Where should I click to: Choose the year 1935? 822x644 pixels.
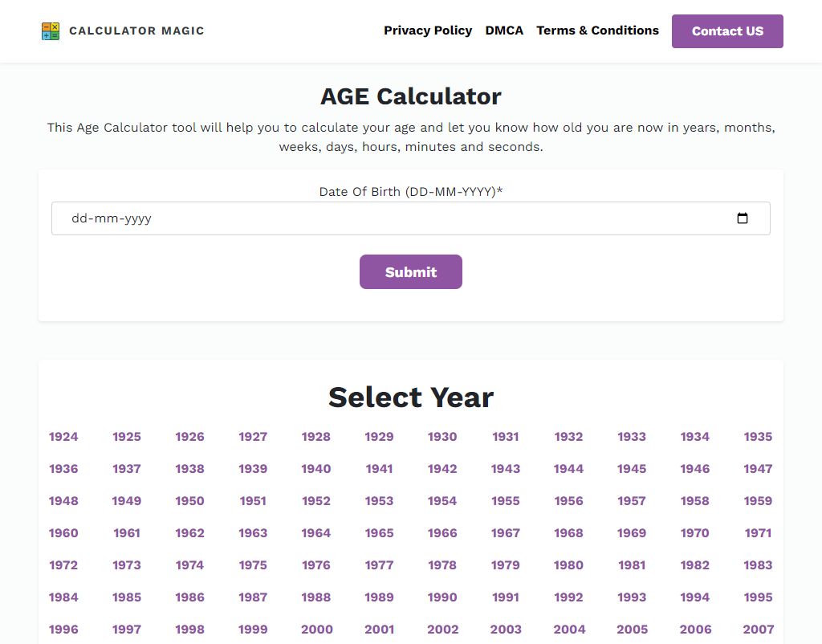pyautogui.click(x=758, y=437)
